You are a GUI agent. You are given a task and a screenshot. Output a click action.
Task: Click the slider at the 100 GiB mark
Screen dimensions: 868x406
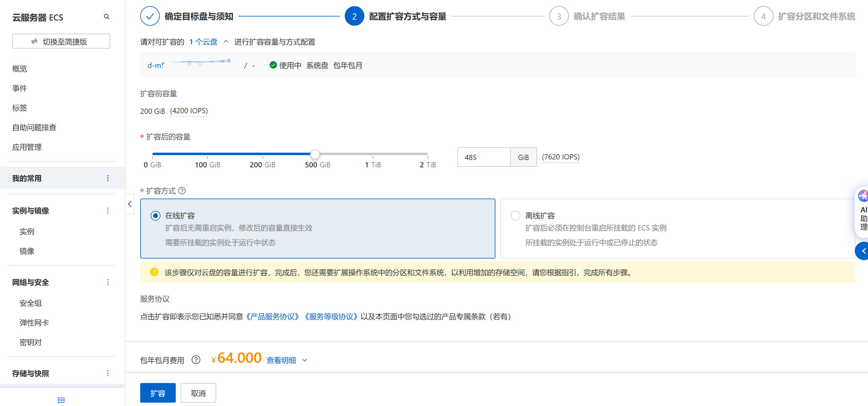point(208,154)
